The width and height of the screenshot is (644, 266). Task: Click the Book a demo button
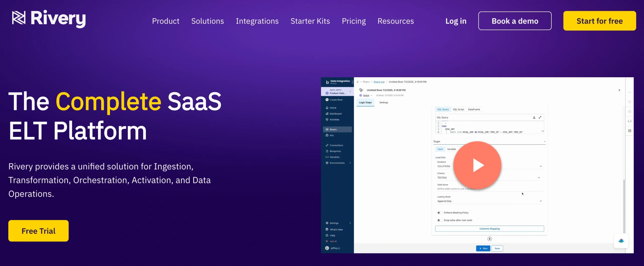[x=515, y=21]
